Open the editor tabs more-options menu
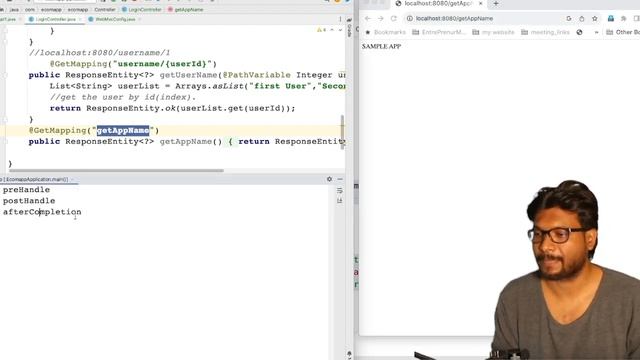 click(x=340, y=19)
